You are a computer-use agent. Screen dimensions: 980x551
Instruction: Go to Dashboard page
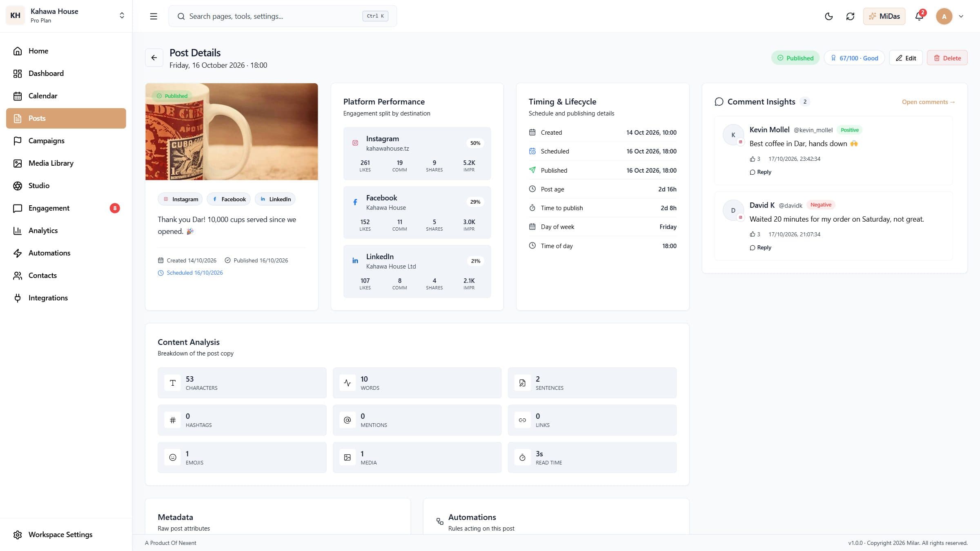coord(66,73)
